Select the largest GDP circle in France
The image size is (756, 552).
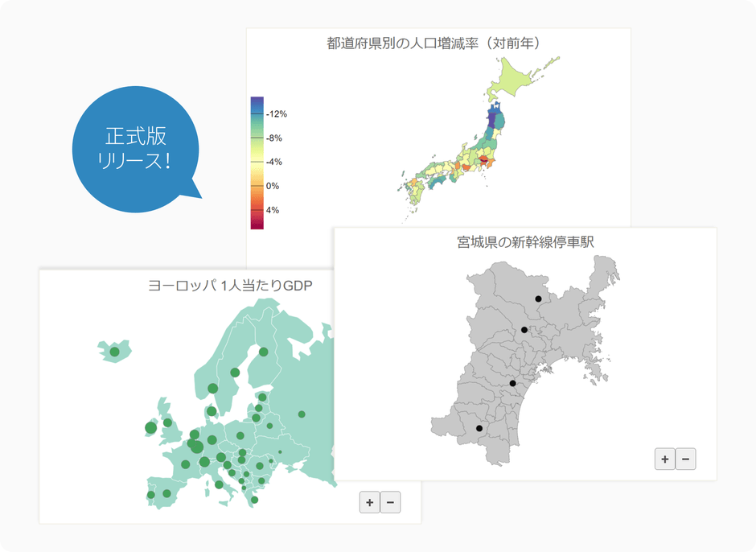(x=186, y=463)
